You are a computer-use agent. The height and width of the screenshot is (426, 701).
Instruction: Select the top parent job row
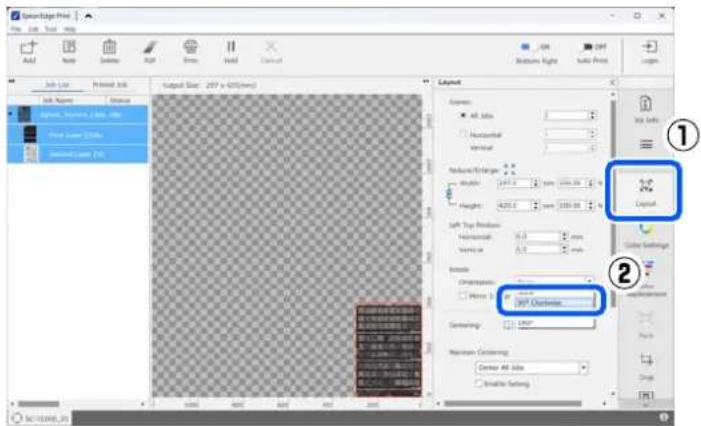(x=77, y=114)
